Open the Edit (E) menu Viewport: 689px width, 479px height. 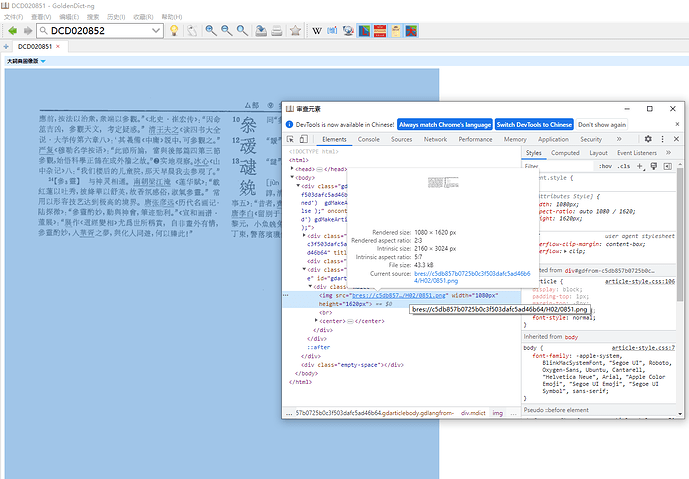click(69, 17)
